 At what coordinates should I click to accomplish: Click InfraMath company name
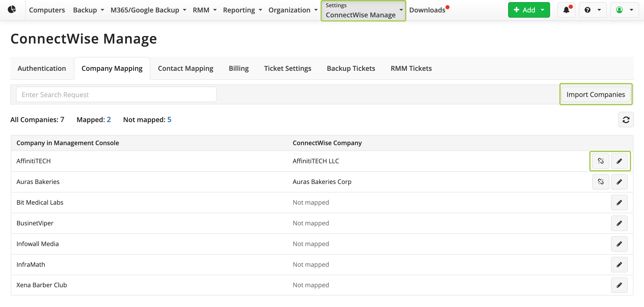[31, 265]
